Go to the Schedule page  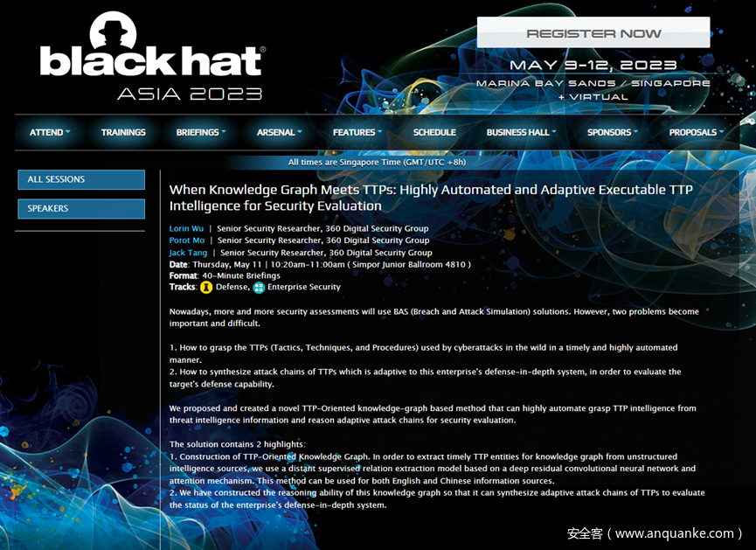434,133
